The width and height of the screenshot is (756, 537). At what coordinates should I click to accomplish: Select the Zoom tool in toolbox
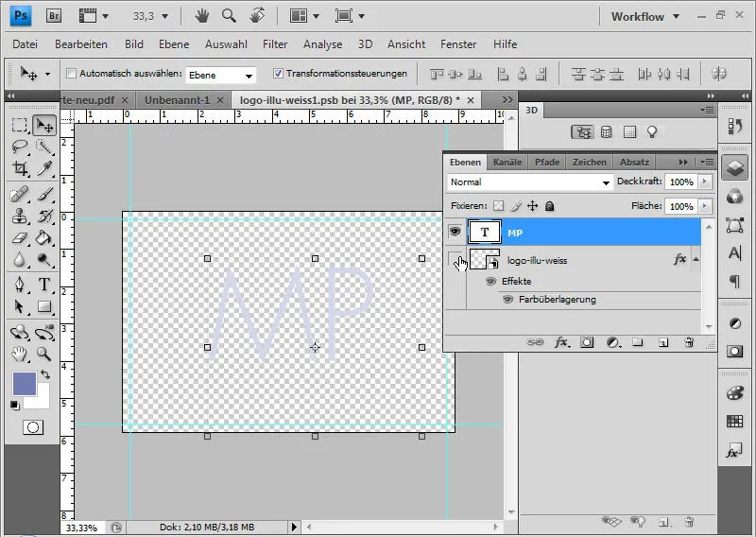pyautogui.click(x=44, y=355)
